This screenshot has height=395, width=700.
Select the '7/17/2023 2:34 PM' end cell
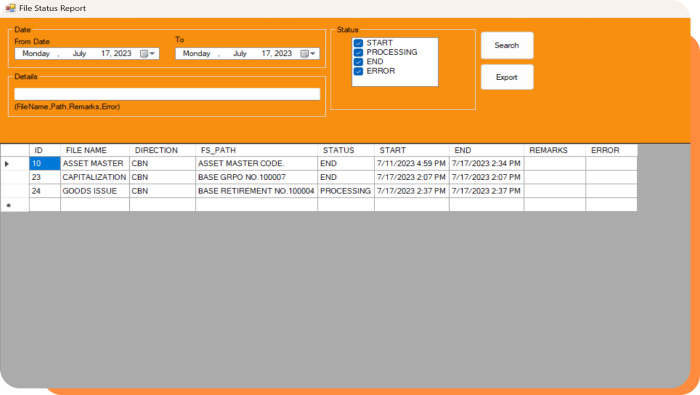[x=487, y=163]
